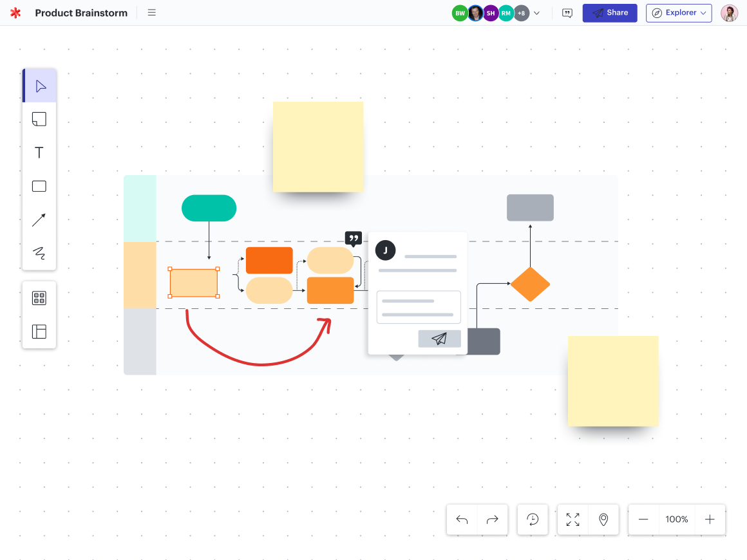Open the shapes grid library
Screen dimensions: 747x560
pos(39,298)
